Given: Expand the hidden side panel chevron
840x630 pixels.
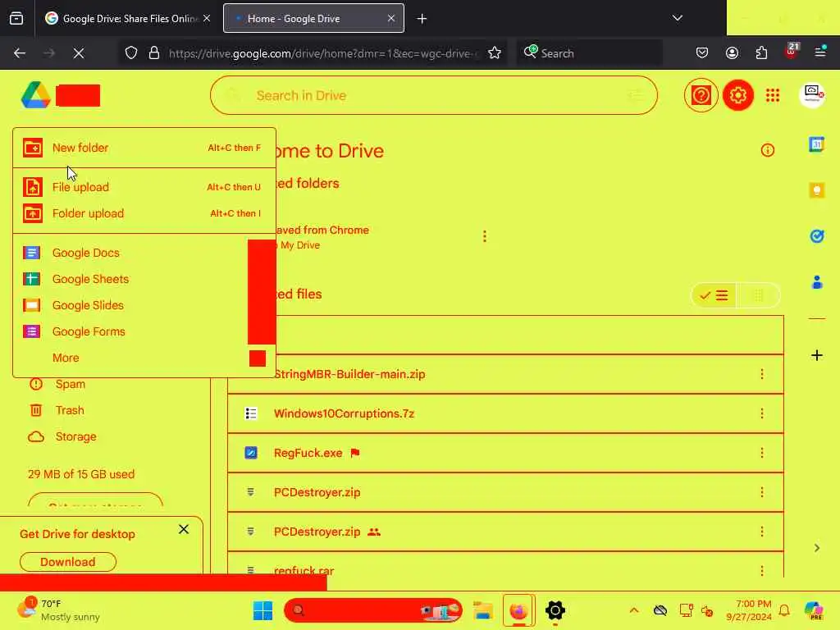Looking at the screenshot, I should [816, 548].
